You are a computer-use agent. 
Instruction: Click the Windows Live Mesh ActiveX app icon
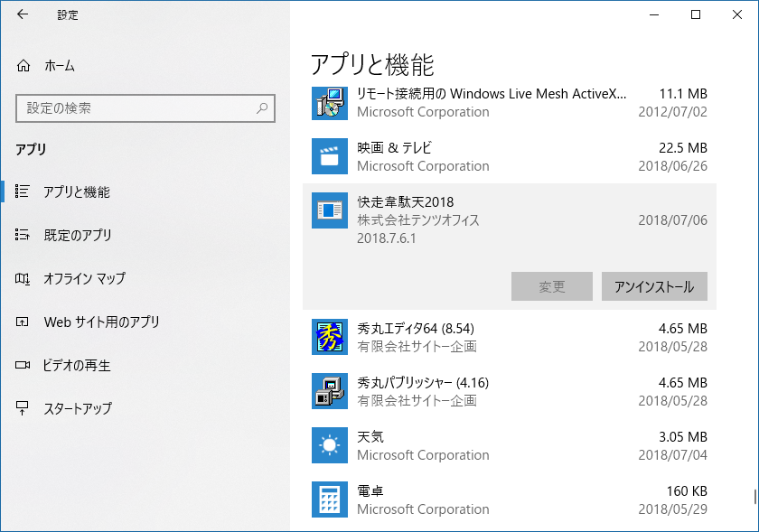pos(329,102)
